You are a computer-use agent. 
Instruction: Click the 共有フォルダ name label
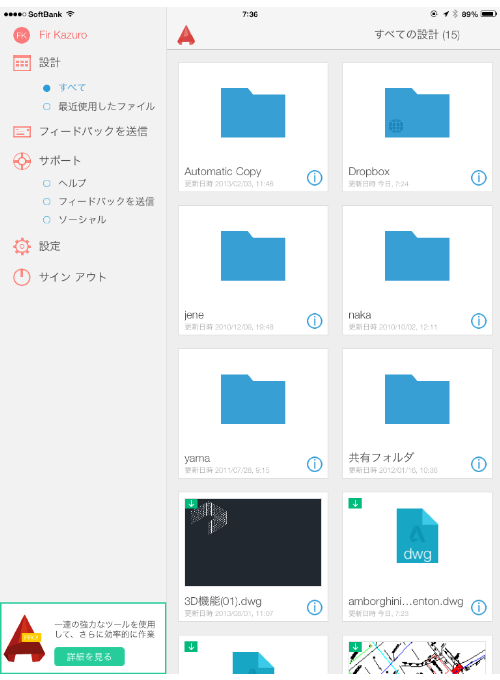381,458
